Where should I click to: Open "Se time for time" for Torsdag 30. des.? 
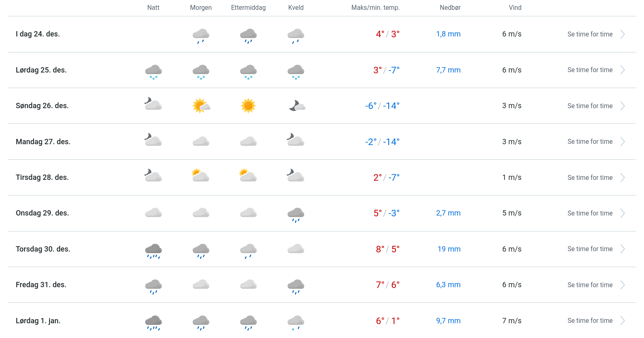coord(590,249)
